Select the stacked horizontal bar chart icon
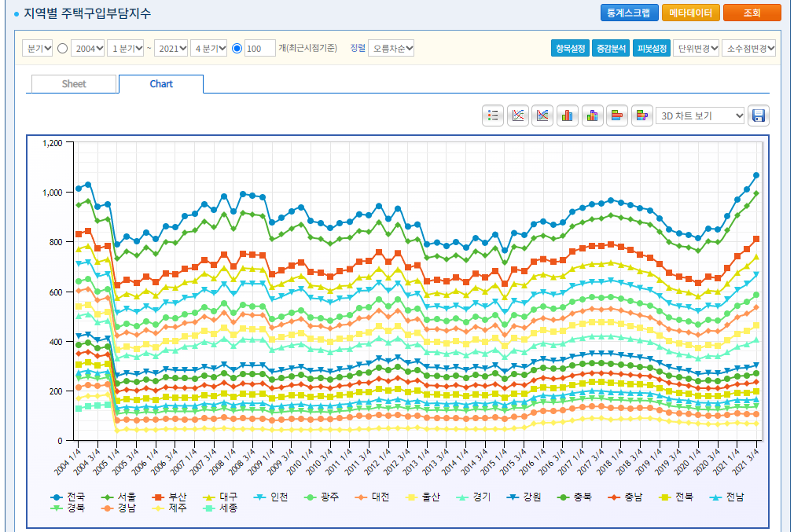This screenshot has height=532, width=805. coord(641,116)
